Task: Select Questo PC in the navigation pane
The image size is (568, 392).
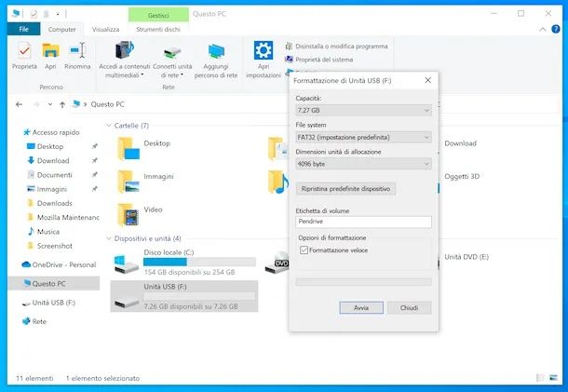Action: coord(54,284)
